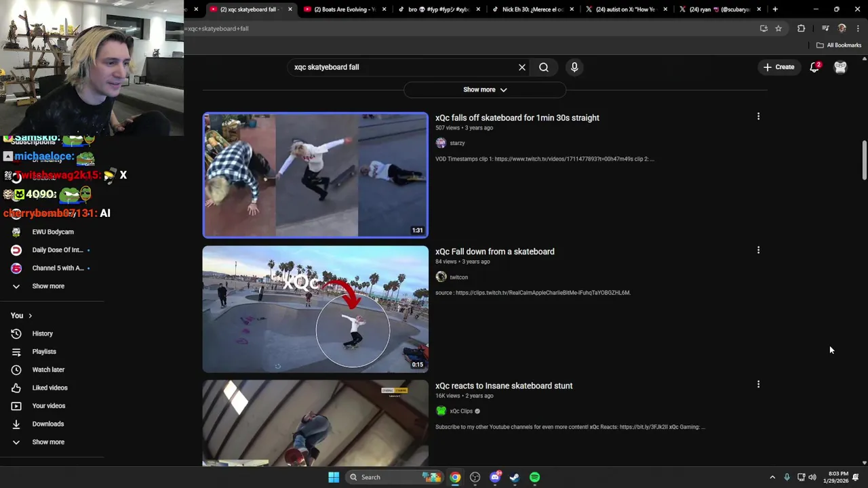Open the Chrome profile avatar

(x=842, y=28)
